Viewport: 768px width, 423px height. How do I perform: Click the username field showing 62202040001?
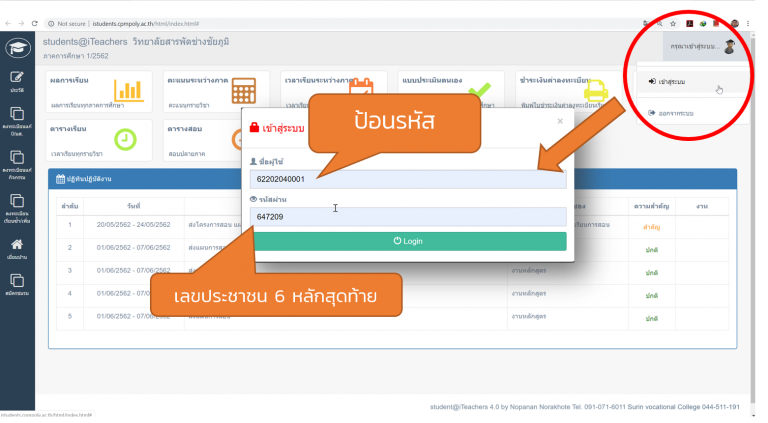tap(408, 179)
